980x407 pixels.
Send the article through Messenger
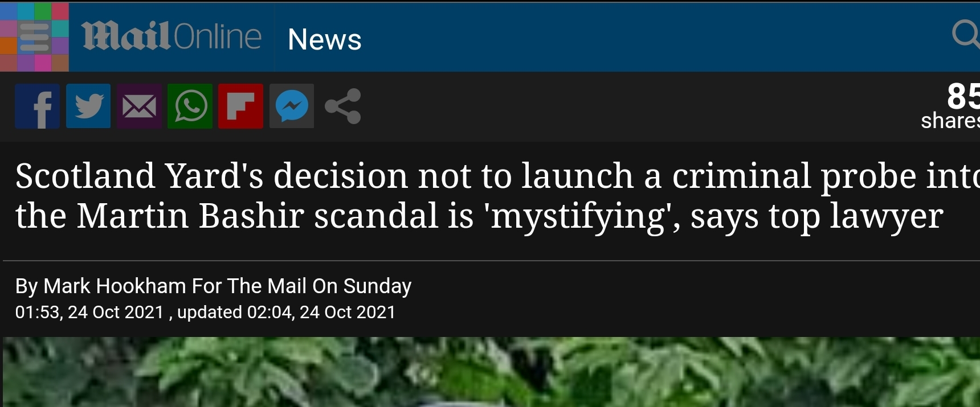pos(291,106)
